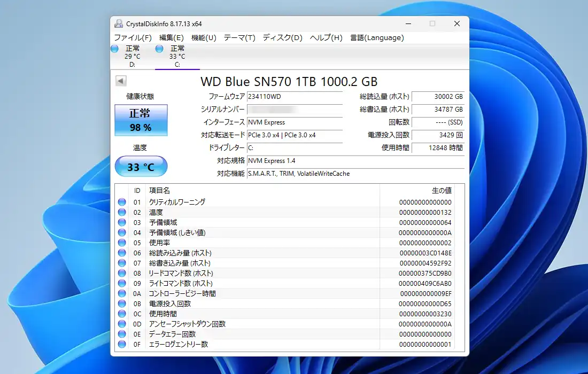Image resolution: width=588 pixels, height=374 pixels.
Task: Click the D: drive status orb icon
Action: point(114,49)
